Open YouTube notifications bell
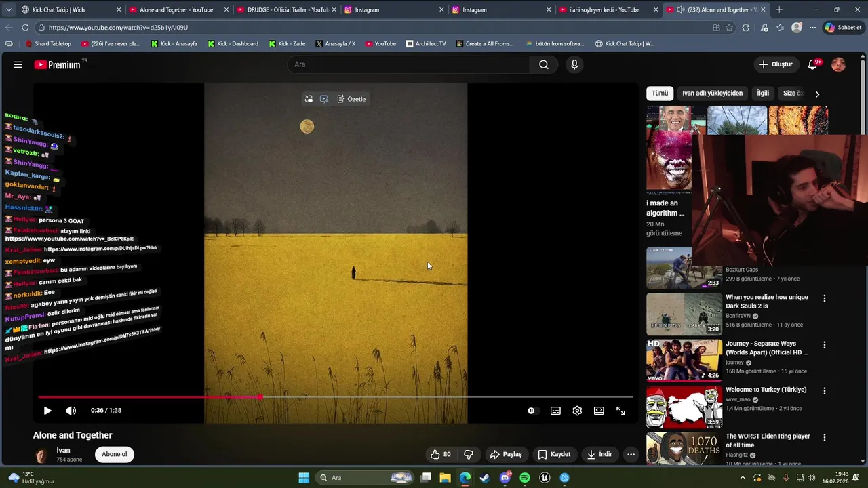The image size is (868, 488). tap(813, 64)
